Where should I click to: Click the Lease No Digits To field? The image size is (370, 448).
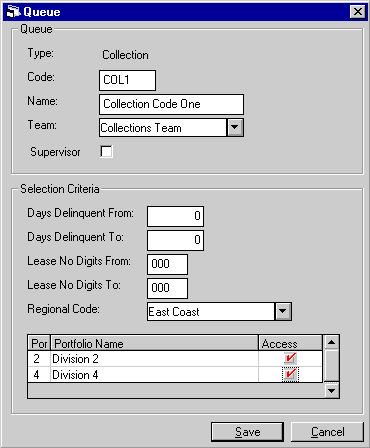click(167, 288)
